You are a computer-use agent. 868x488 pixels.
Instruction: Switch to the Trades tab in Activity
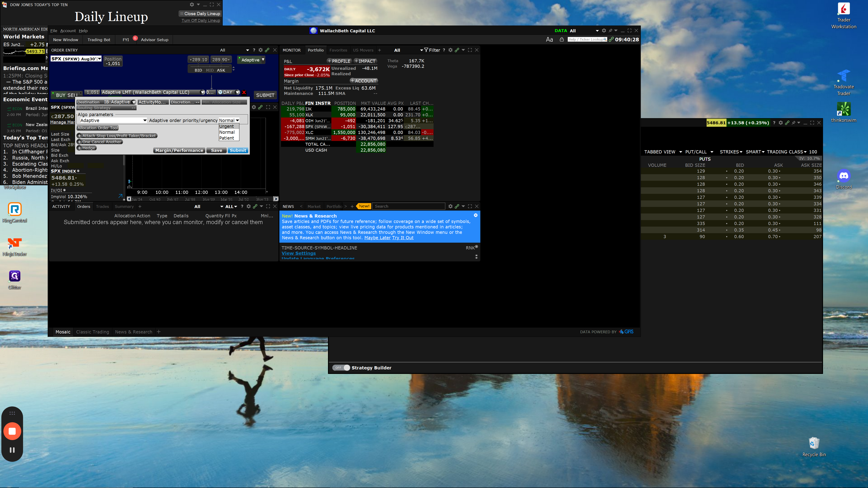click(x=102, y=206)
